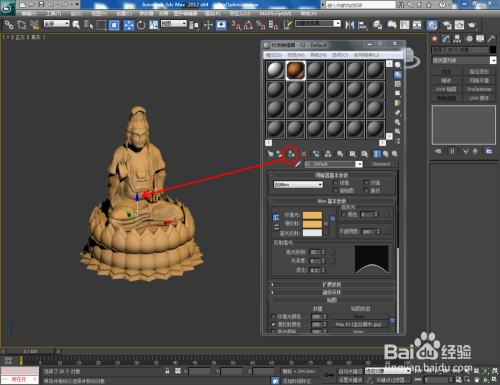500x385 pixels.
Task: Click Align tool in main toolbar
Action: [362, 25]
